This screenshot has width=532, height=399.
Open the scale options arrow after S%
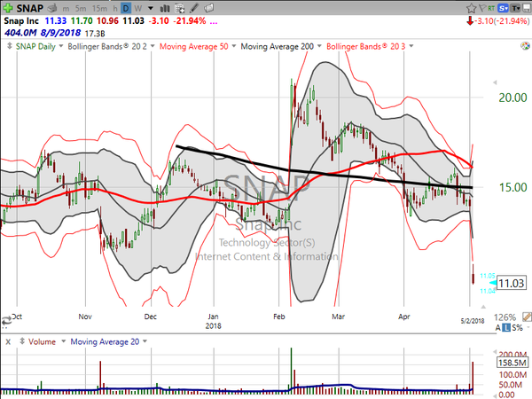528,328
